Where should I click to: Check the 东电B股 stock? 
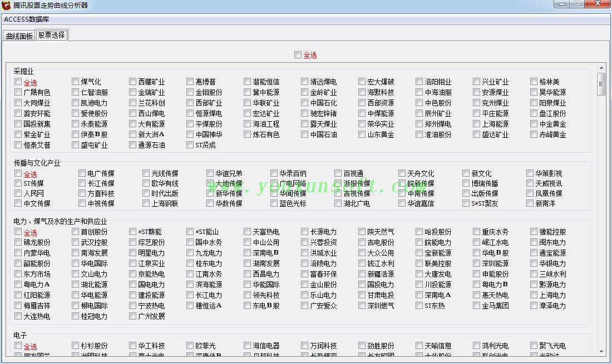[x=247, y=306]
